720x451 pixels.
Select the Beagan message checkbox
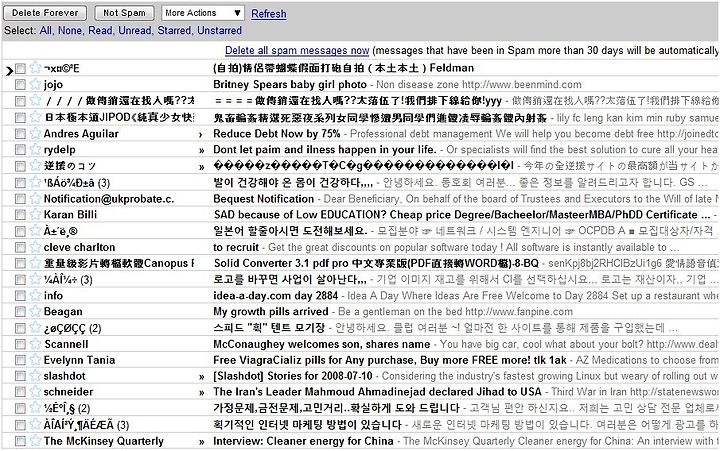click(20, 312)
